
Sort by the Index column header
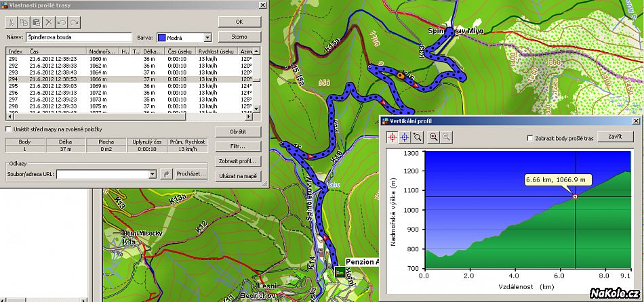(x=16, y=51)
